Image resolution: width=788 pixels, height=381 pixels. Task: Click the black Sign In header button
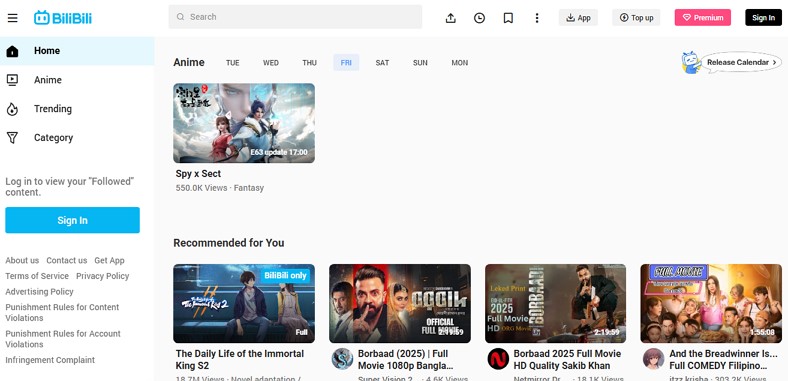pos(763,18)
